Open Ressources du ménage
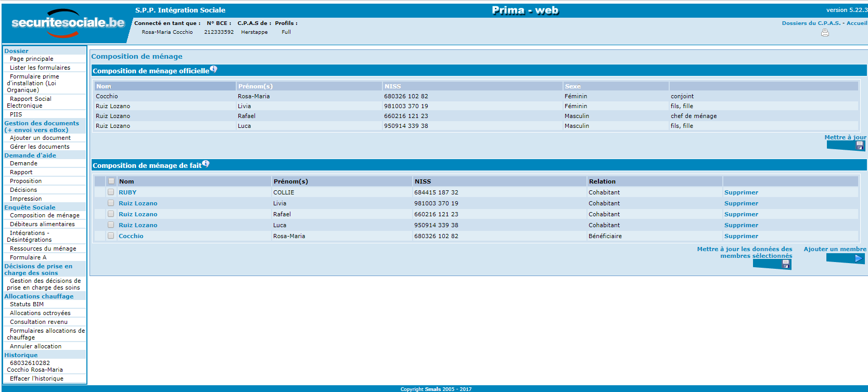Viewport: 868px width, 392px height. tap(43, 249)
